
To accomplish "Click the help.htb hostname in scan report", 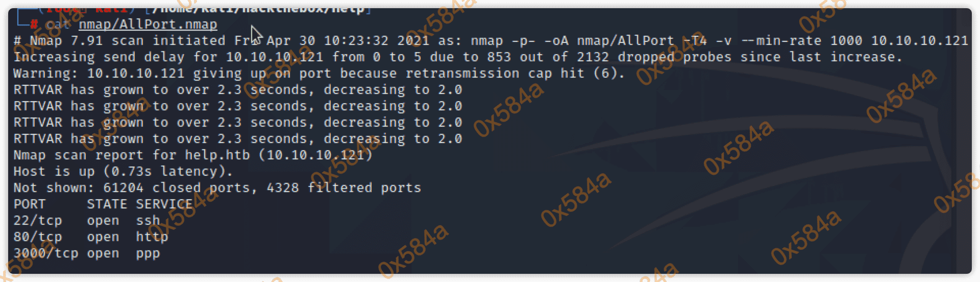I will tap(217, 155).
